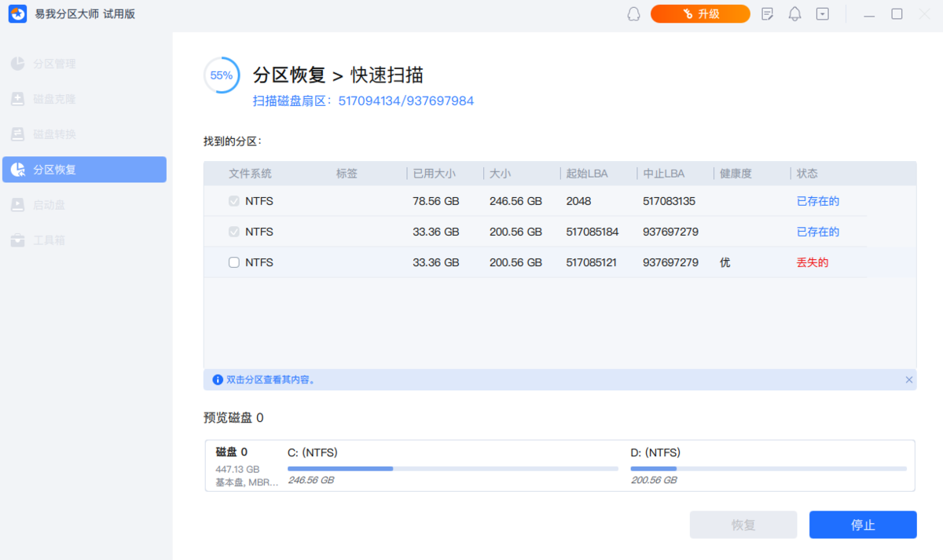Select the 分区恢复 sidebar menu item

click(x=84, y=169)
